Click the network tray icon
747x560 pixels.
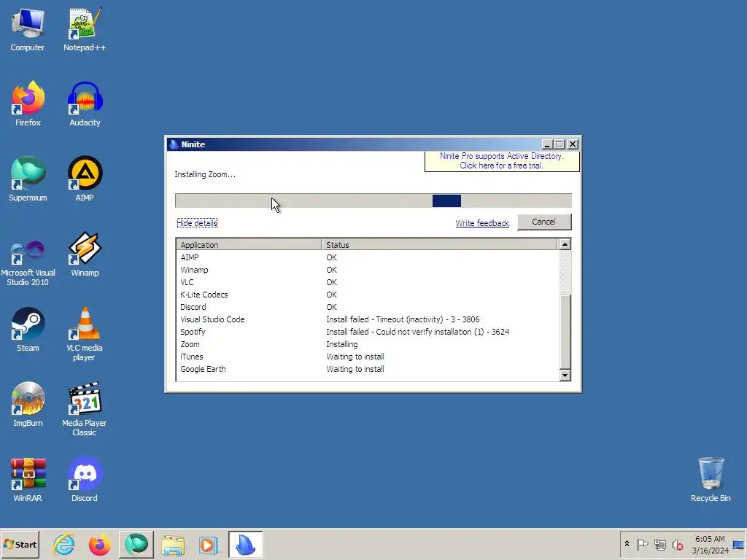[x=659, y=544]
